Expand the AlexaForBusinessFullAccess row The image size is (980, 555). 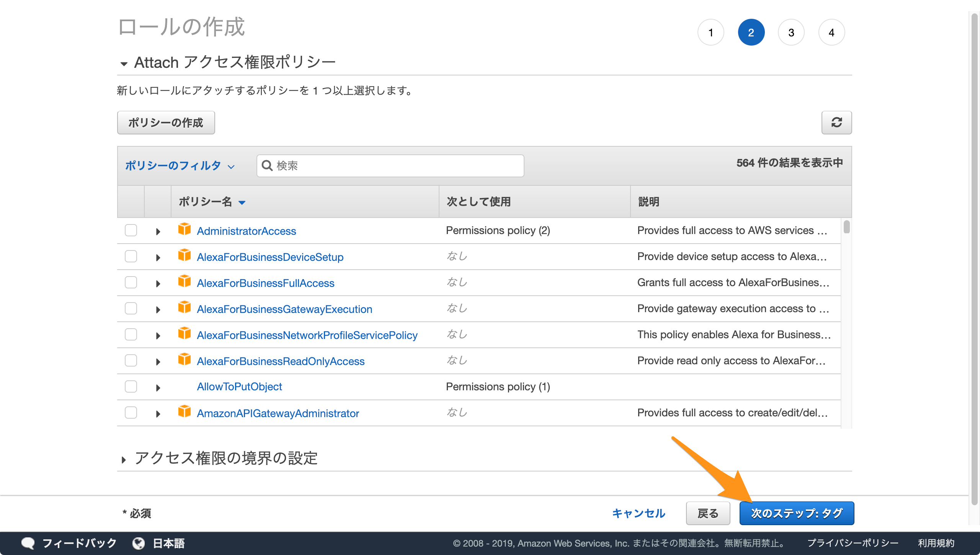click(158, 283)
